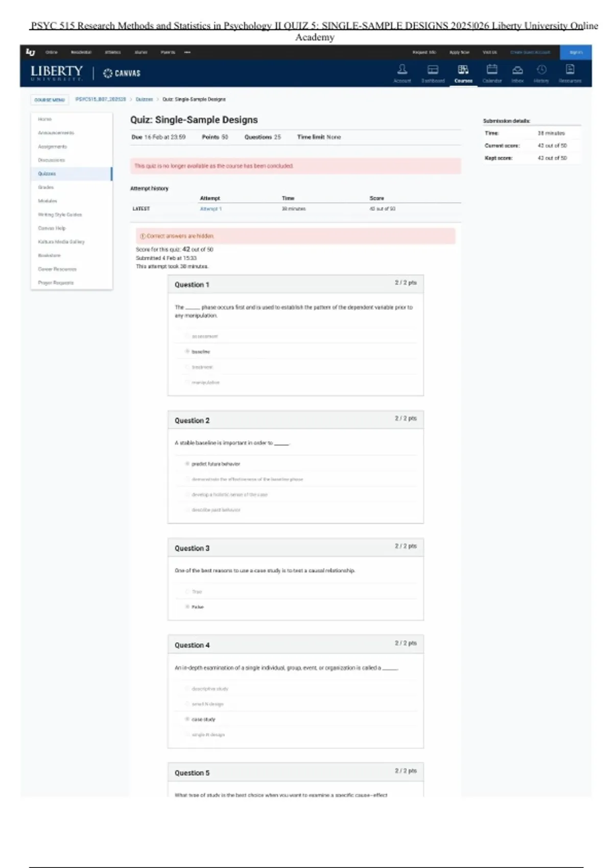
Task: Open Grades in the course sidebar
Action: pos(46,187)
